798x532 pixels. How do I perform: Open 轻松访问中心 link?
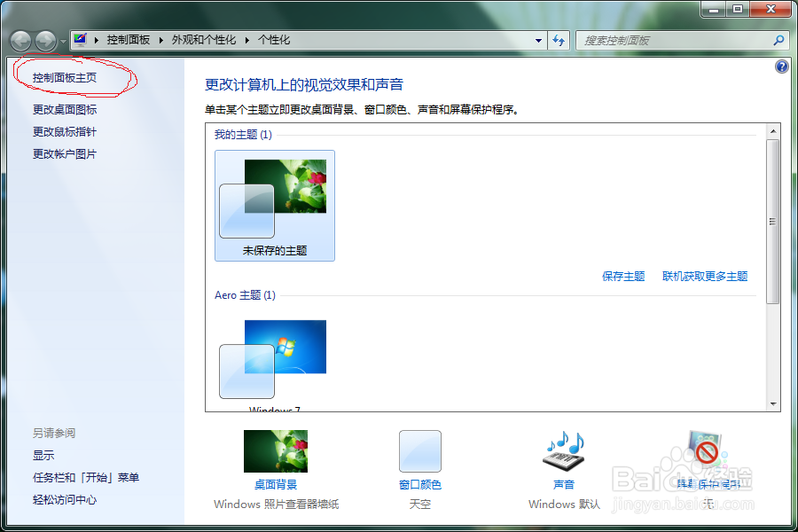pyautogui.click(x=65, y=499)
